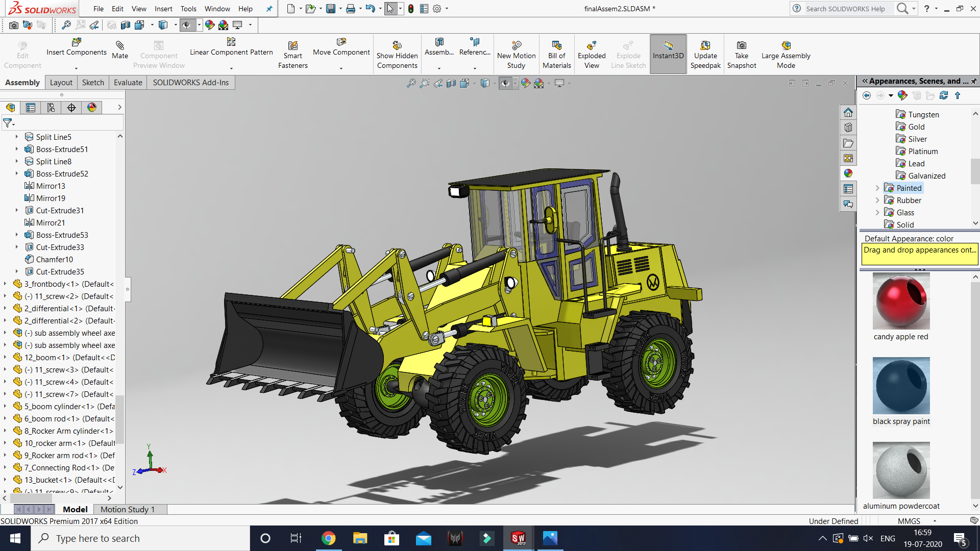Insert a Bill of Materials
The width and height of the screenshot is (980, 551).
(557, 55)
